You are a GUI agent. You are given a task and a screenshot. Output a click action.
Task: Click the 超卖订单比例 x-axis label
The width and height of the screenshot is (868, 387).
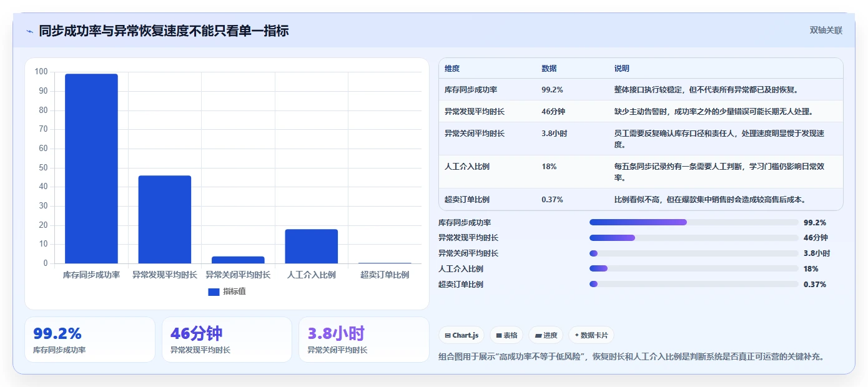pos(385,275)
